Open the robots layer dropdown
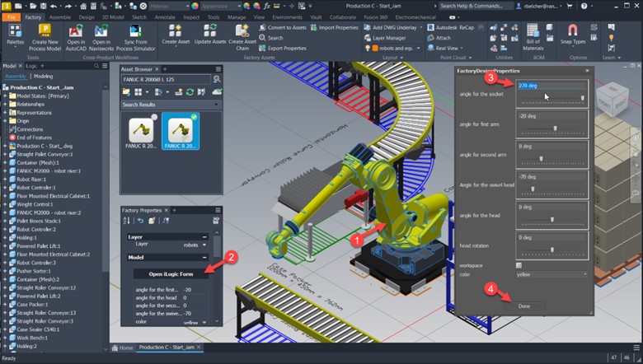Viewport: 643px width, 364px height. point(195,245)
